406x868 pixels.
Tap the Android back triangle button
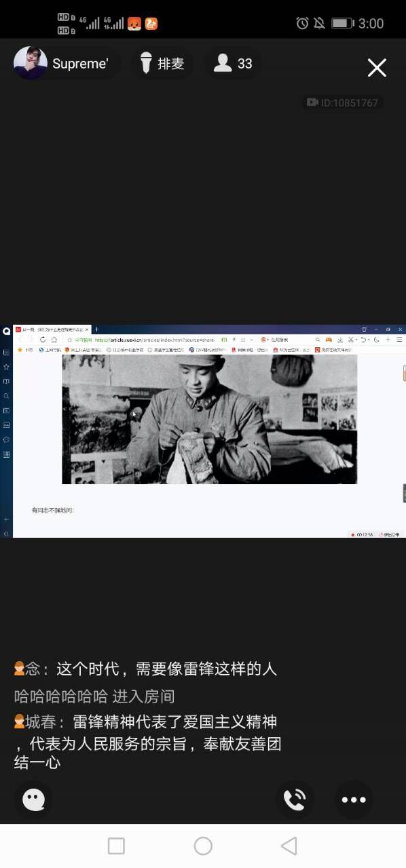pyautogui.click(x=289, y=846)
